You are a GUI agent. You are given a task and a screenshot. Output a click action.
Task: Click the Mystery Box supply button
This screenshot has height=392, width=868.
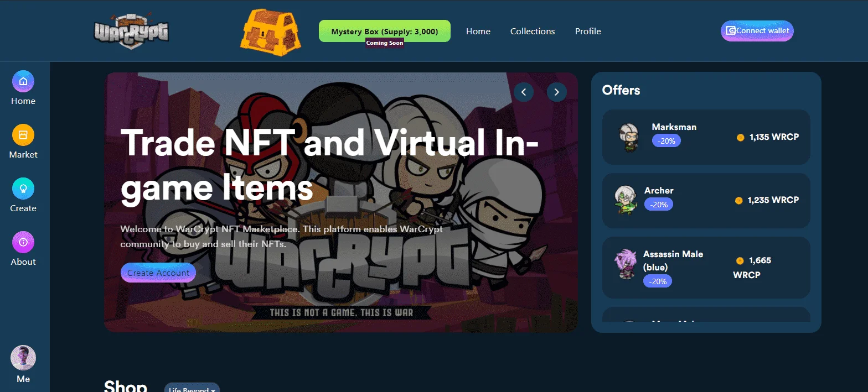click(385, 31)
